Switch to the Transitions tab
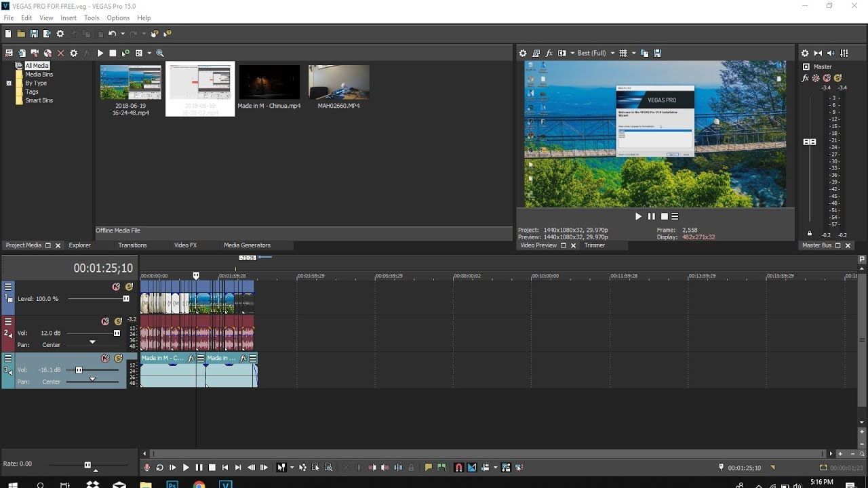Image resolution: width=868 pixels, height=488 pixels. (132, 245)
